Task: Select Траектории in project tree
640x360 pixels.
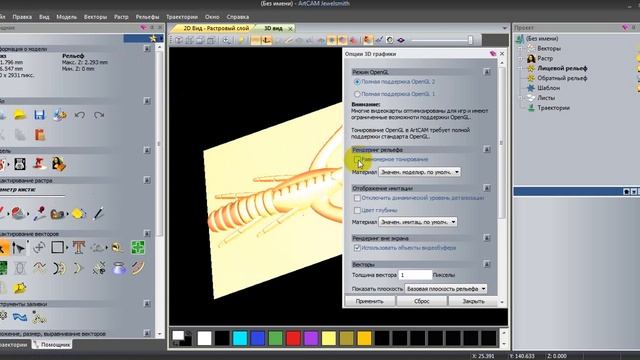Action: pyautogui.click(x=553, y=108)
